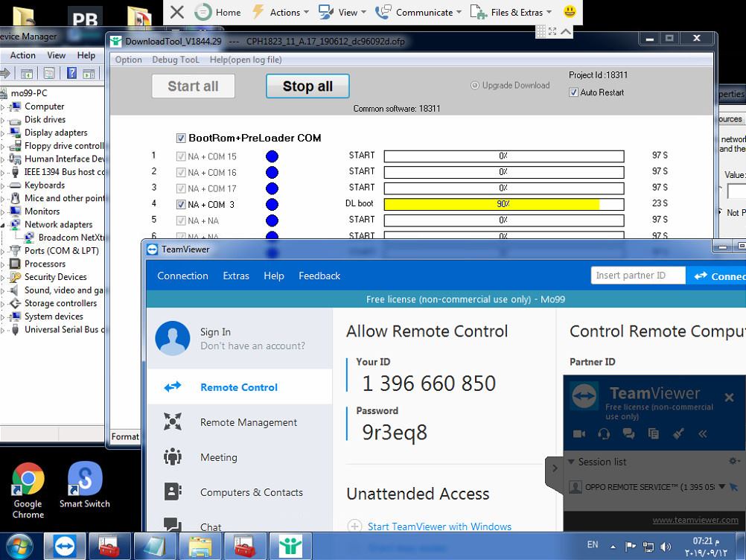
Task: Toggle Auto Restart checkbox
Action: point(574,92)
